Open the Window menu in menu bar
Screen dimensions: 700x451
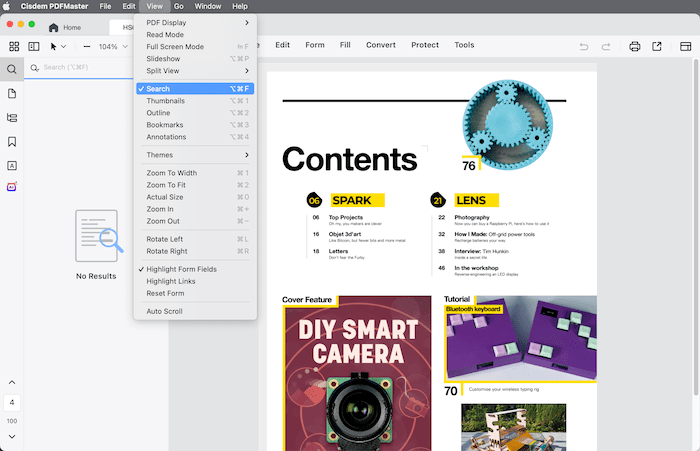[x=208, y=6]
